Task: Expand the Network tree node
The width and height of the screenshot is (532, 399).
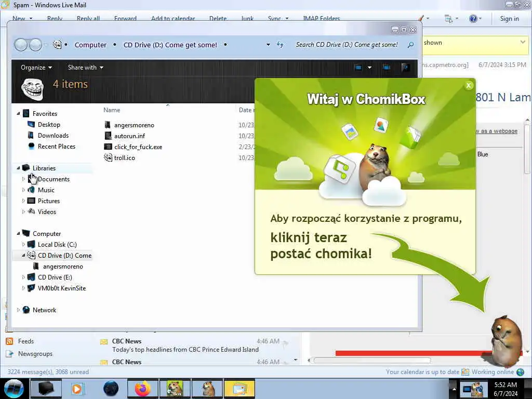Action: (18, 310)
